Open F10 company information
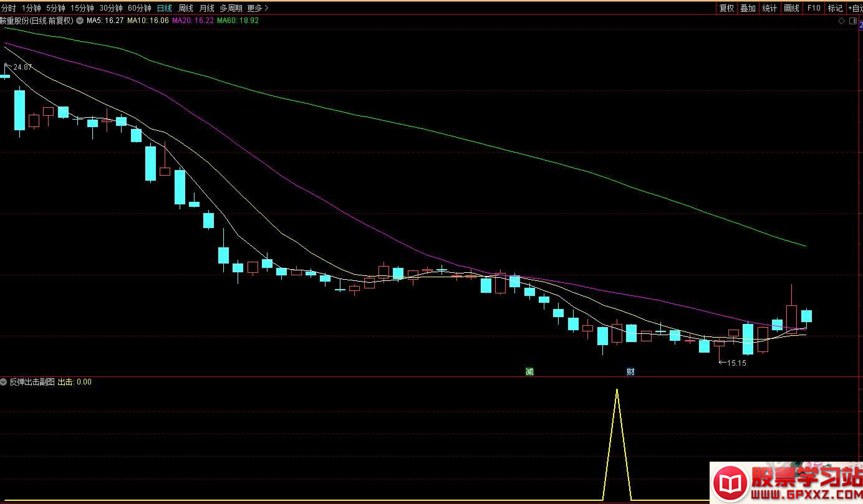The height and width of the screenshot is (504, 863). (x=813, y=8)
